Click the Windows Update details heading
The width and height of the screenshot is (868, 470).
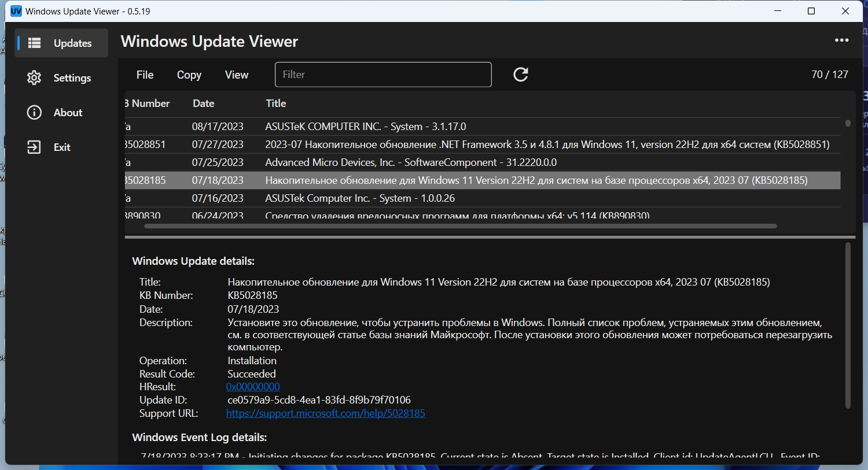(193, 261)
